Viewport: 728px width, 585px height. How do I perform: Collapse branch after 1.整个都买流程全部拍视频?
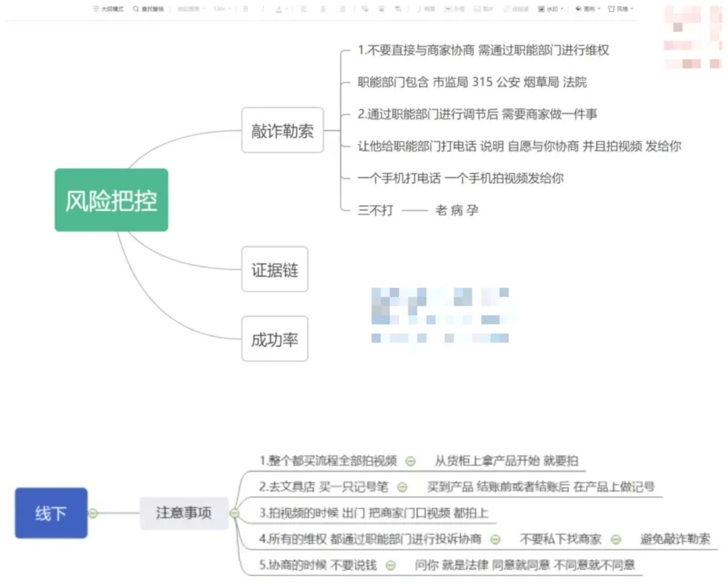pyautogui.click(x=411, y=461)
